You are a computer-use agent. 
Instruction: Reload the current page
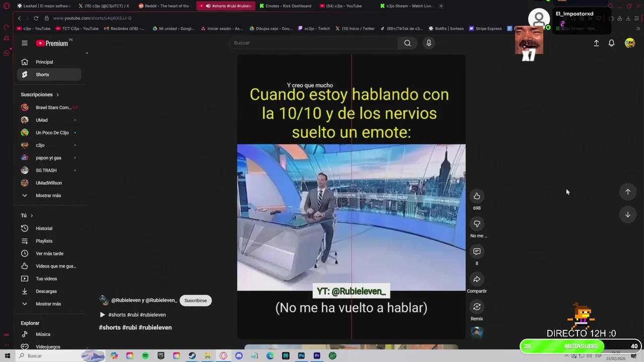[x=36, y=18]
